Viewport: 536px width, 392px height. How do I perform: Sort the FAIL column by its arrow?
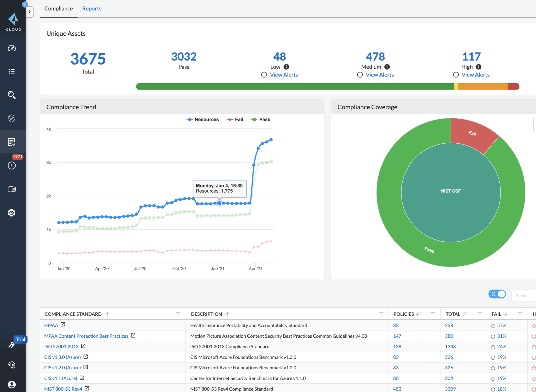pyautogui.click(x=505, y=314)
